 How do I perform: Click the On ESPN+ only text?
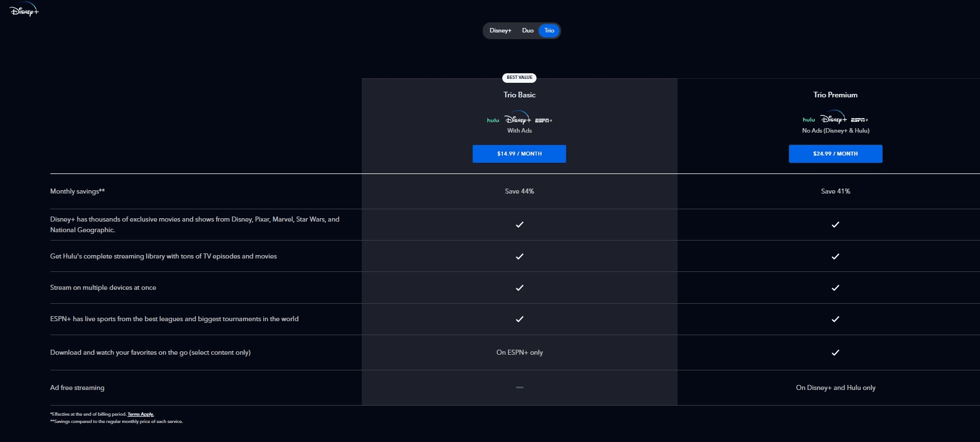coord(520,352)
